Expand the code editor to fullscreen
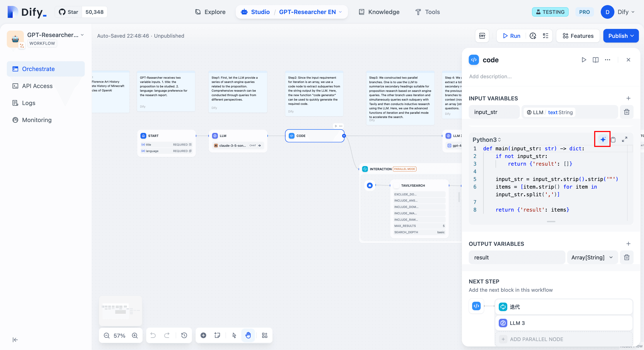This screenshot has width=644, height=350. tap(624, 139)
